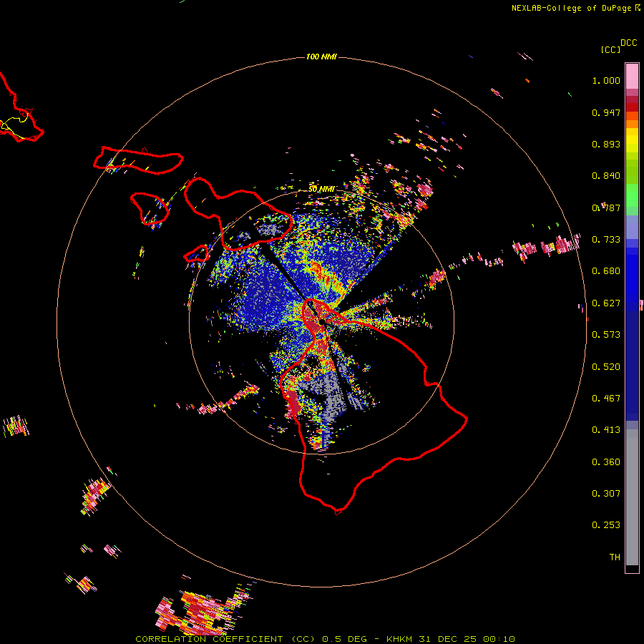Pick the bright green swatch near 0.787 on the color bar
Image resolution: width=644 pixels, height=644 pixels.
coord(632,195)
